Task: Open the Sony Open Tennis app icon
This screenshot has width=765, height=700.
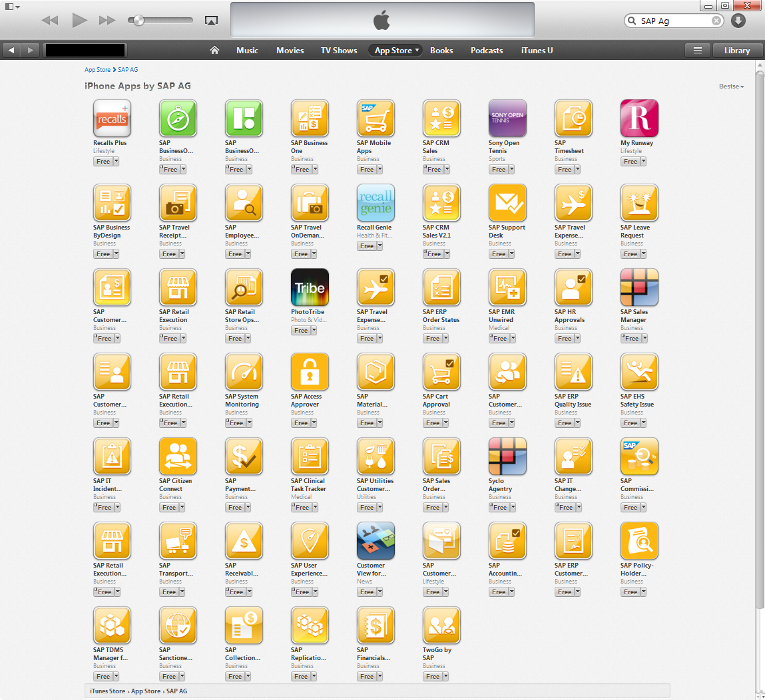Action: (x=507, y=118)
